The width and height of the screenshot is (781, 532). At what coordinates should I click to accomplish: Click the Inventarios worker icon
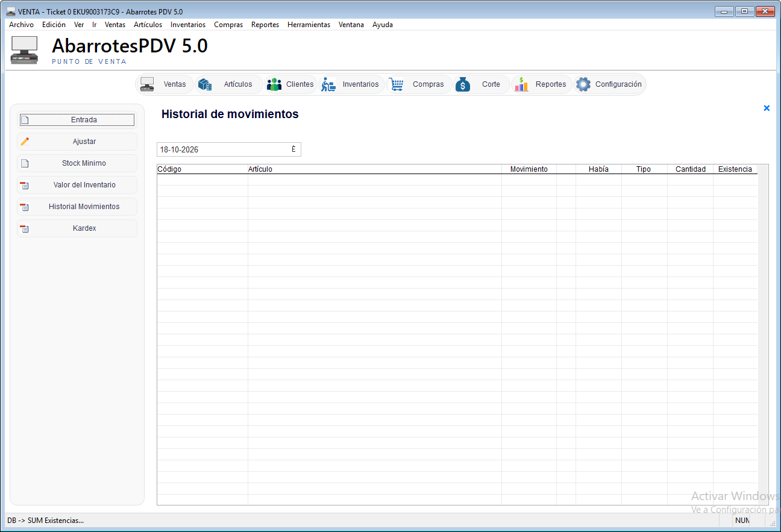tap(328, 84)
